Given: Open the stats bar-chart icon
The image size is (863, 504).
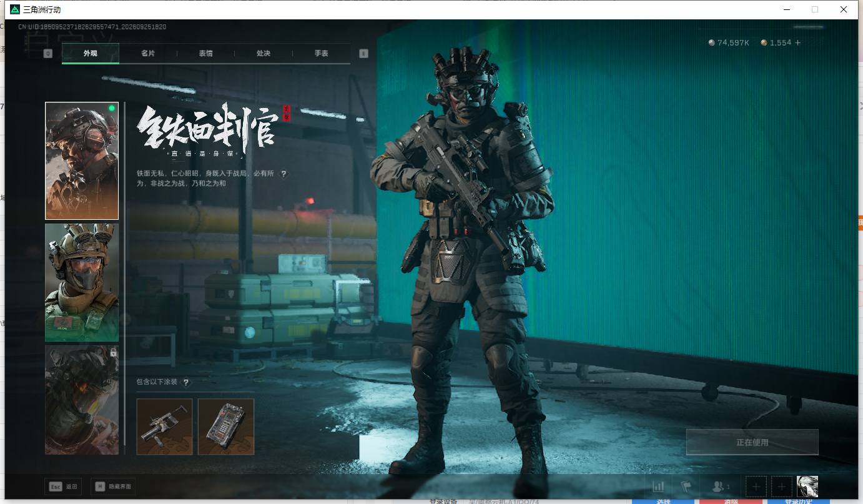Looking at the screenshot, I should (658, 487).
